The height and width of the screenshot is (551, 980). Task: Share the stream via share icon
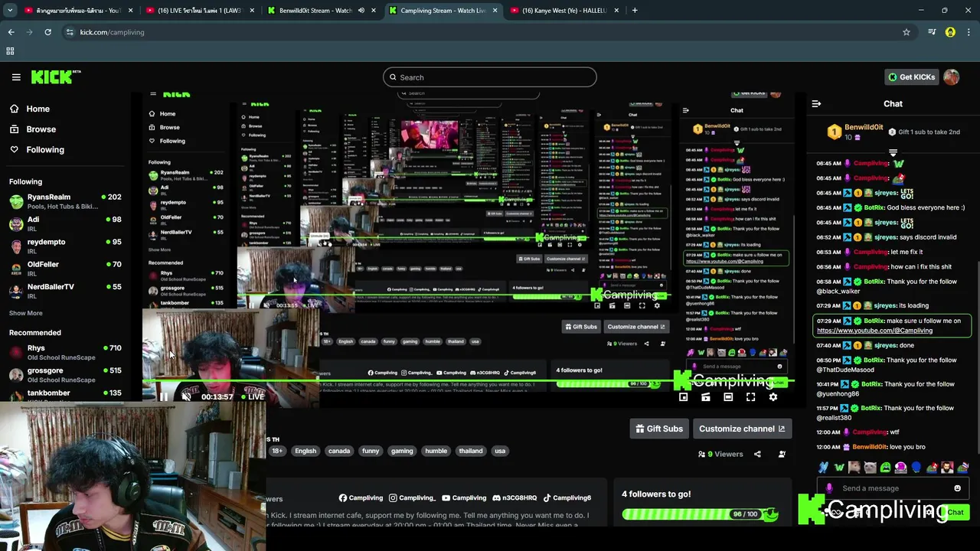click(757, 454)
